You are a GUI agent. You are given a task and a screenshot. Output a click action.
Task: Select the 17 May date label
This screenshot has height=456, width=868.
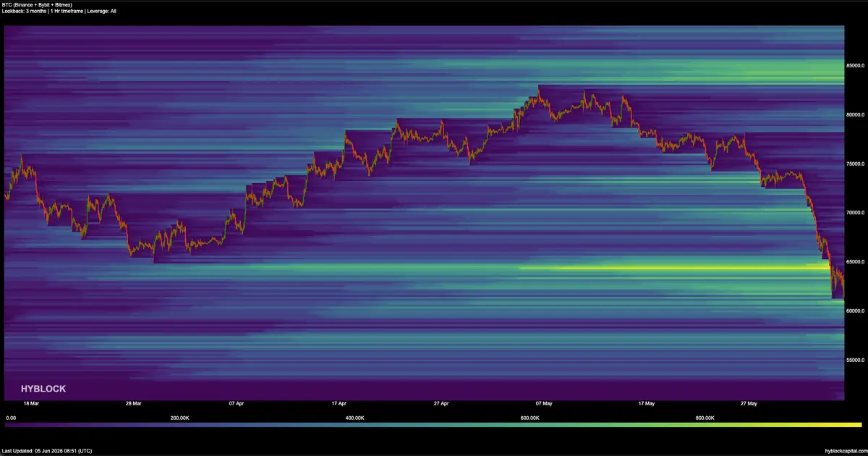tap(647, 403)
